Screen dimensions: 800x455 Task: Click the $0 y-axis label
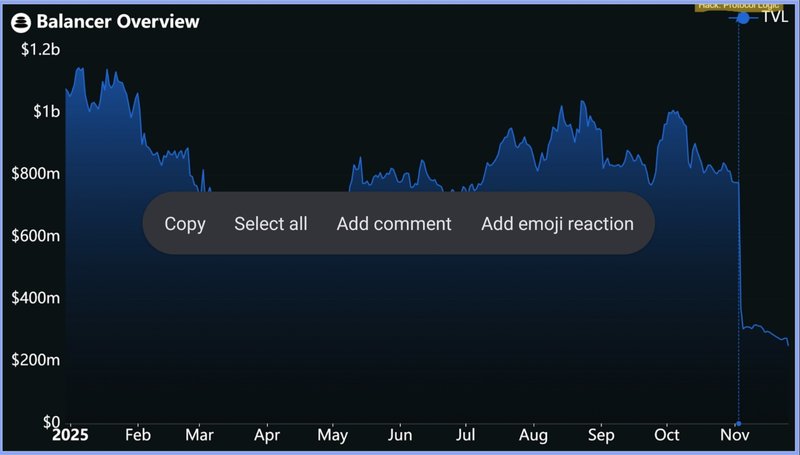pos(52,421)
